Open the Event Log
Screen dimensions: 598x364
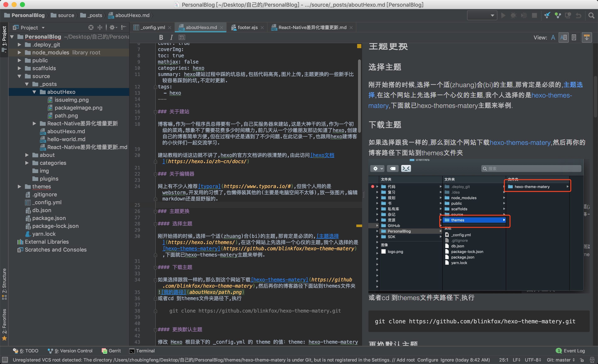[570, 351]
